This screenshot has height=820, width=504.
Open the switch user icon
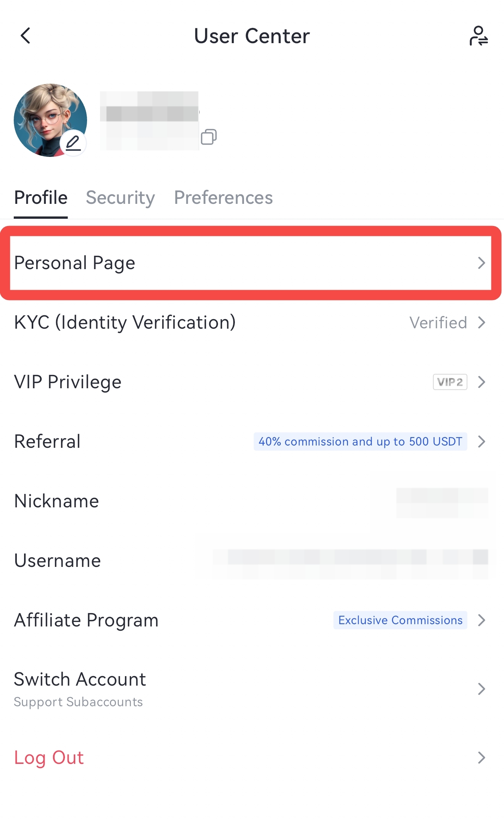tap(478, 36)
